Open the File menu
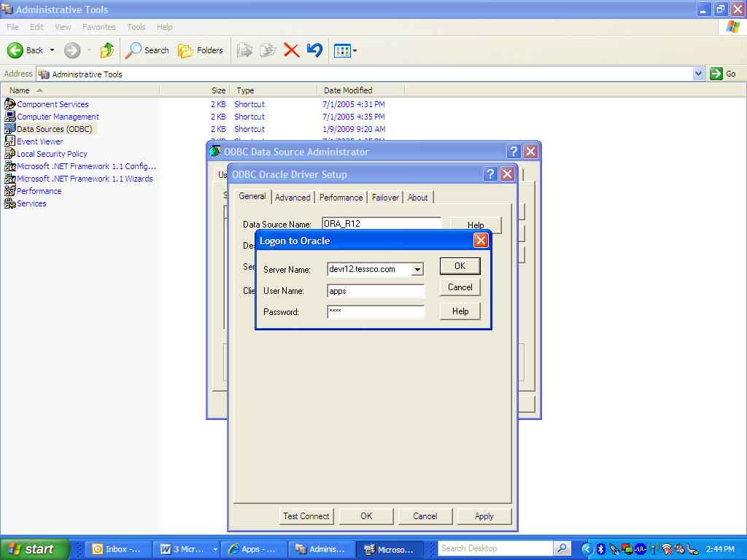Image resolution: width=747 pixels, height=560 pixels. tap(13, 27)
